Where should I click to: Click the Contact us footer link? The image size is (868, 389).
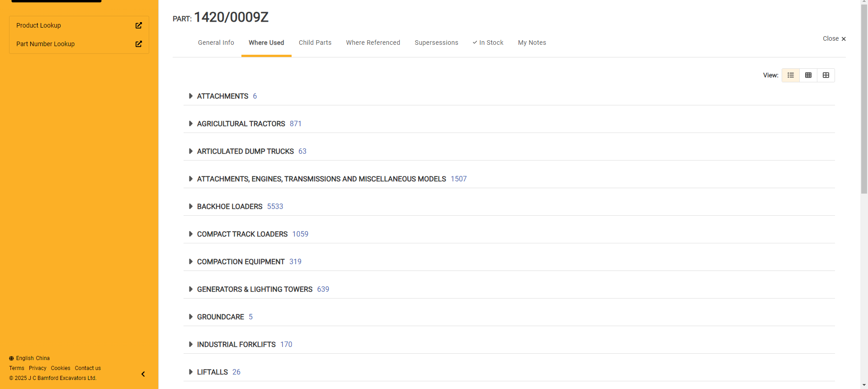(x=88, y=368)
